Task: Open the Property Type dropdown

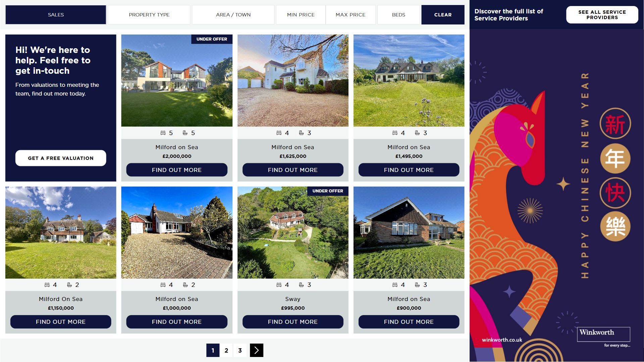Action: click(149, 15)
